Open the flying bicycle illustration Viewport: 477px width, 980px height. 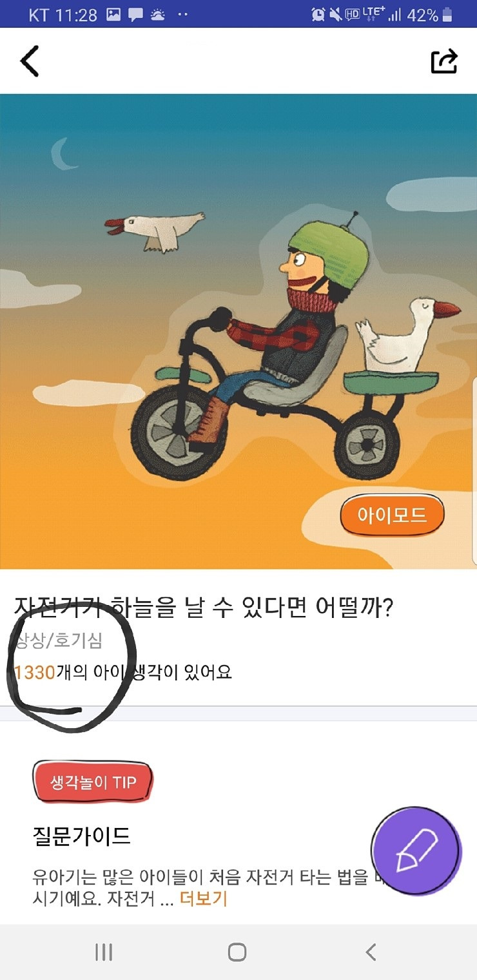(x=238, y=331)
